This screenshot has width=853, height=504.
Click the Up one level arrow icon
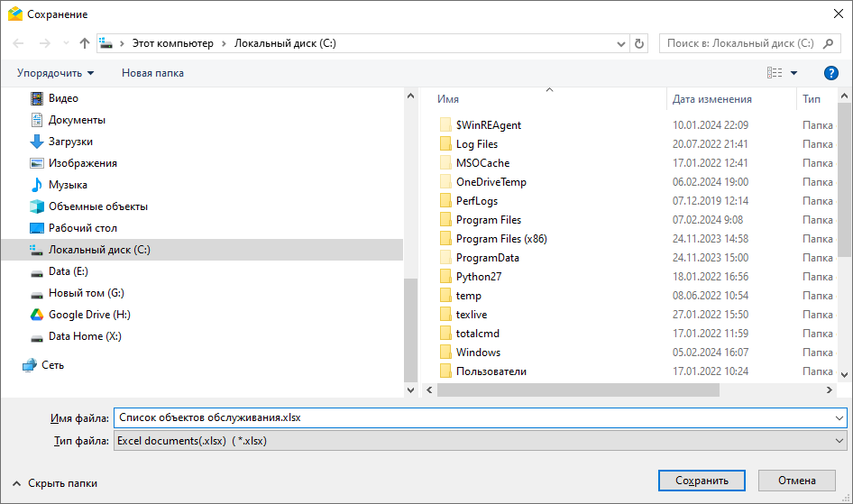tap(85, 43)
